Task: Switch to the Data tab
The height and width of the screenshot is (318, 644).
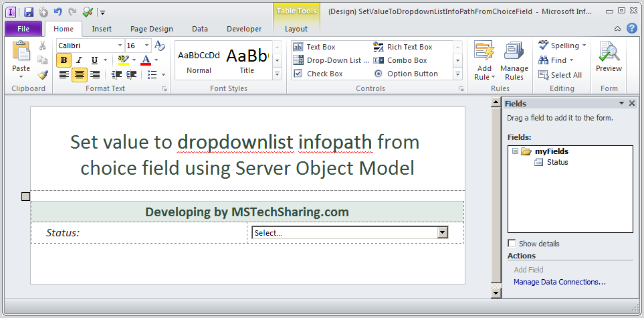Action: pyautogui.click(x=200, y=29)
